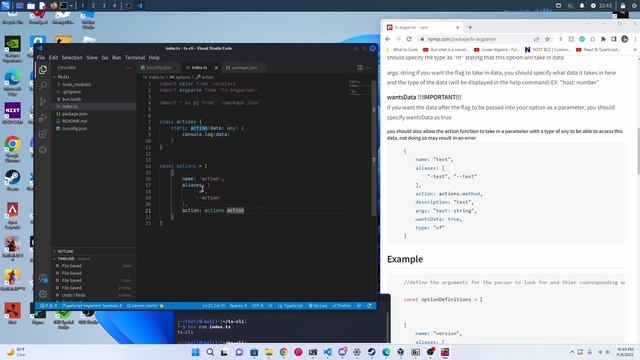Open the 'What to Code' bookmark
Viewport: 640px width, 360px height.
tap(402, 50)
